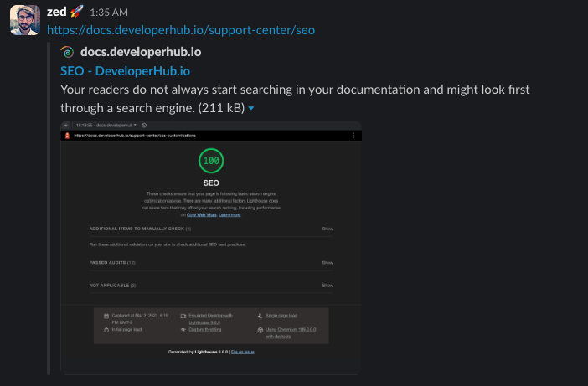Open the 18:19:55 report dropdown in the screenshot

tap(106, 125)
